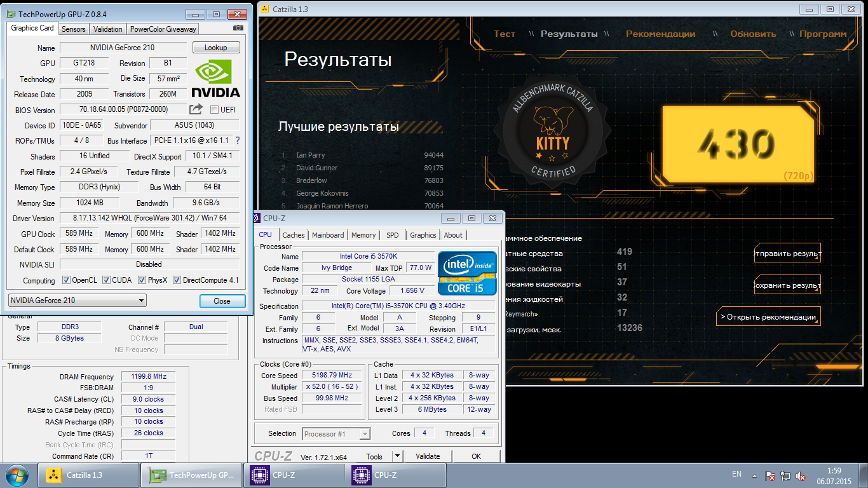Image resolution: width=868 pixels, height=488 pixels.
Task: Click the muted volume tray icon
Action: pyautogui.click(x=801, y=475)
